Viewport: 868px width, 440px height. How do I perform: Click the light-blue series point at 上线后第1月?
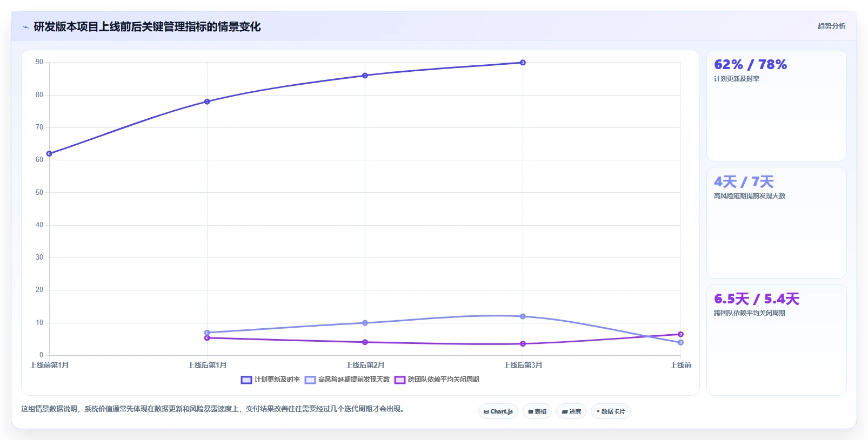click(207, 333)
